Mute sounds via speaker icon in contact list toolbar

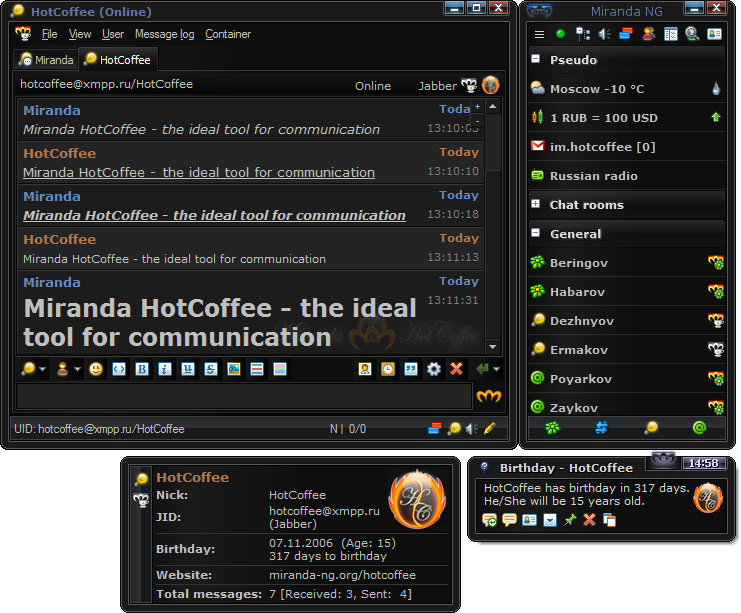pos(604,34)
